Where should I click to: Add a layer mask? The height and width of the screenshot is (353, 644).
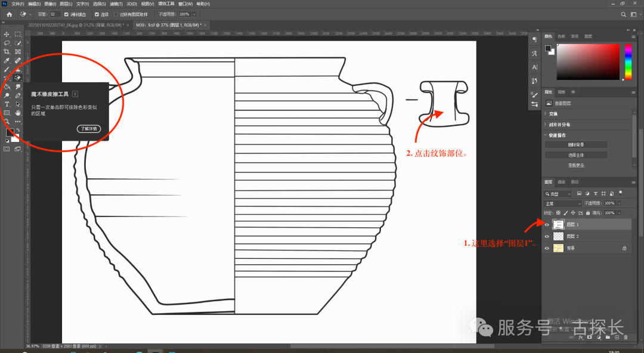590,337
